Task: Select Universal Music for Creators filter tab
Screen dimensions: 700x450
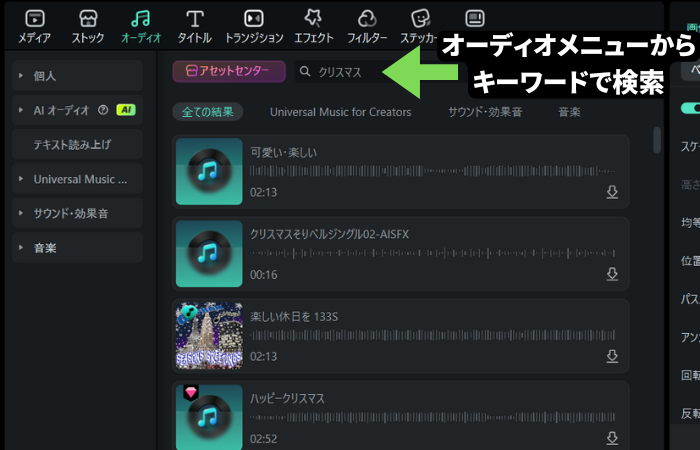Action: pos(341,112)
